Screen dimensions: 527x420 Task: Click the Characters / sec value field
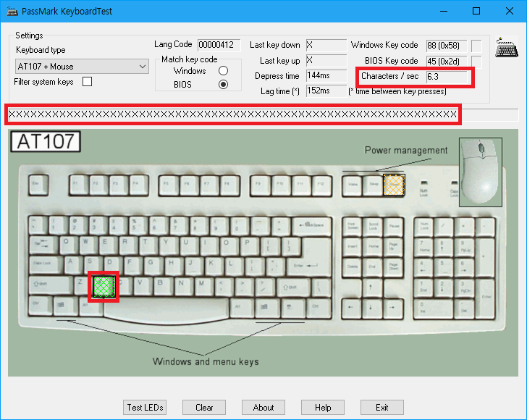449,76
